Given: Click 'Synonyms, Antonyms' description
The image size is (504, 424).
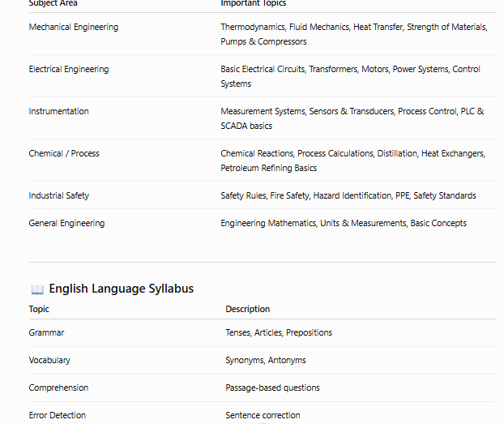Looking at the screenshot, I should (x=266, y=360).
